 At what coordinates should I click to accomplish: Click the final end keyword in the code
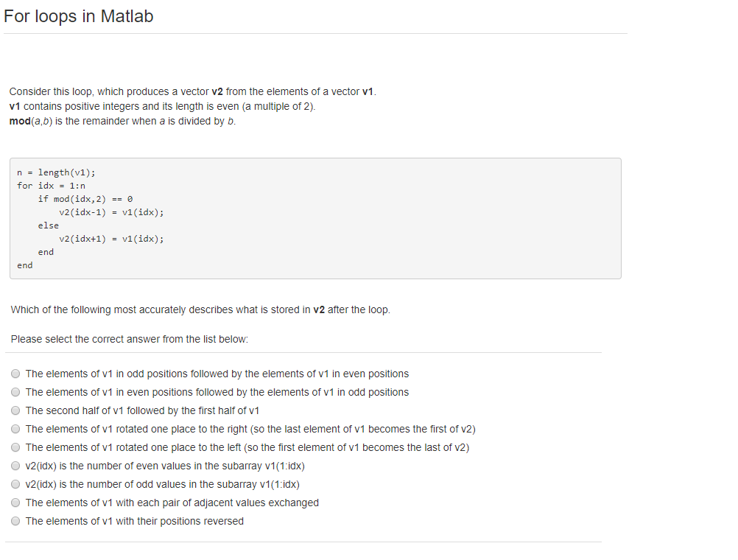point(24,265)
